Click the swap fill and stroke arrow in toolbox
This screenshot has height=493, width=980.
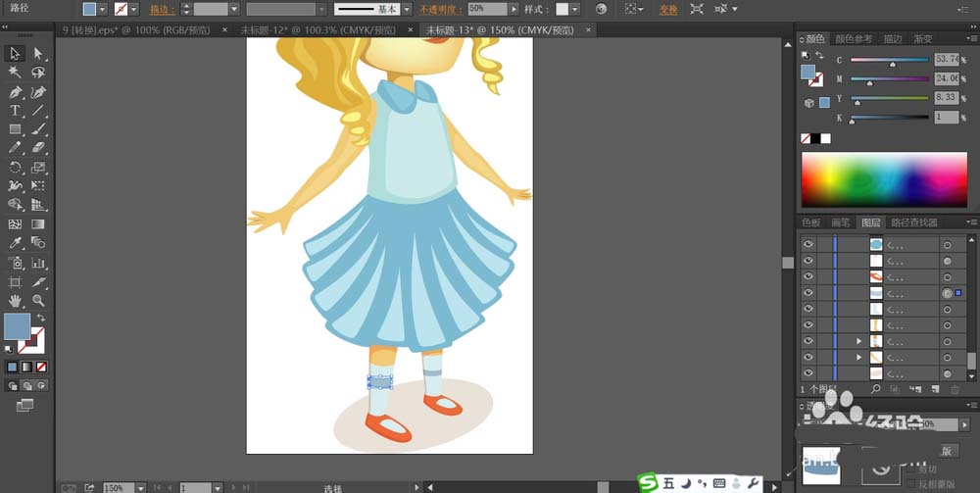click(x=41, y=318)
